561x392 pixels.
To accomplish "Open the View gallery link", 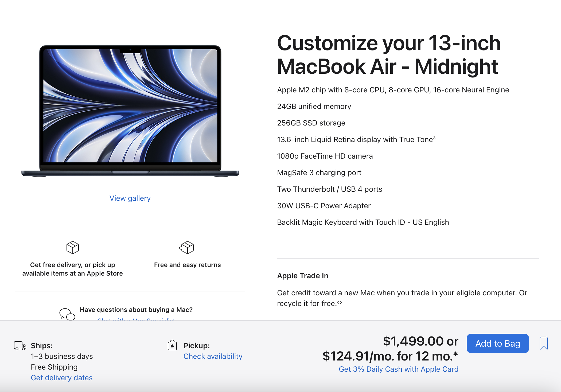I will 130,198.
